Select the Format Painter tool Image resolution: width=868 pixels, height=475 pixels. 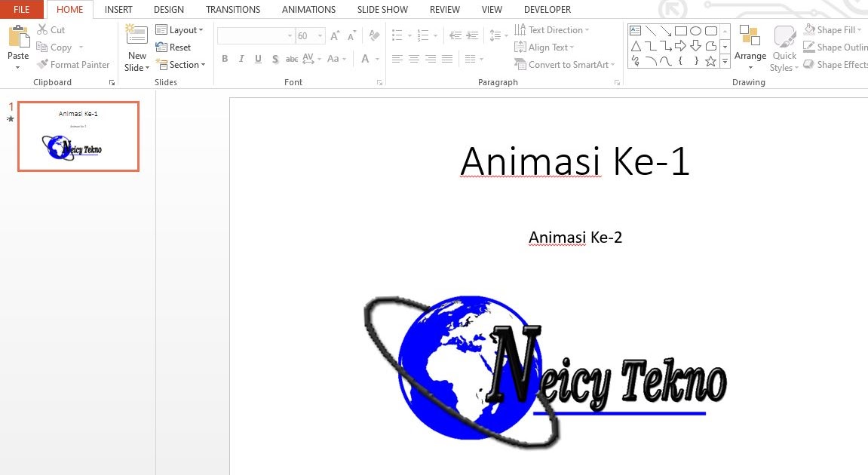click(x=73, y=64)
